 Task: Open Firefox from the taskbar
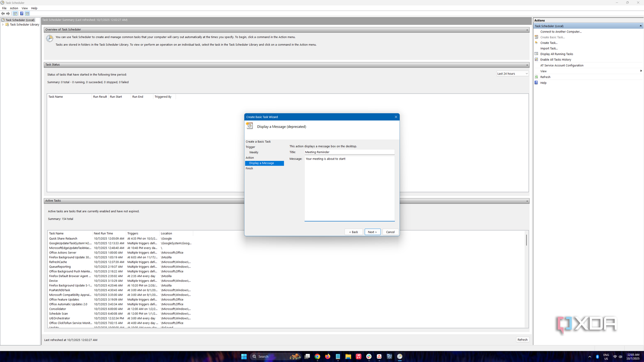tap(328, 356)
